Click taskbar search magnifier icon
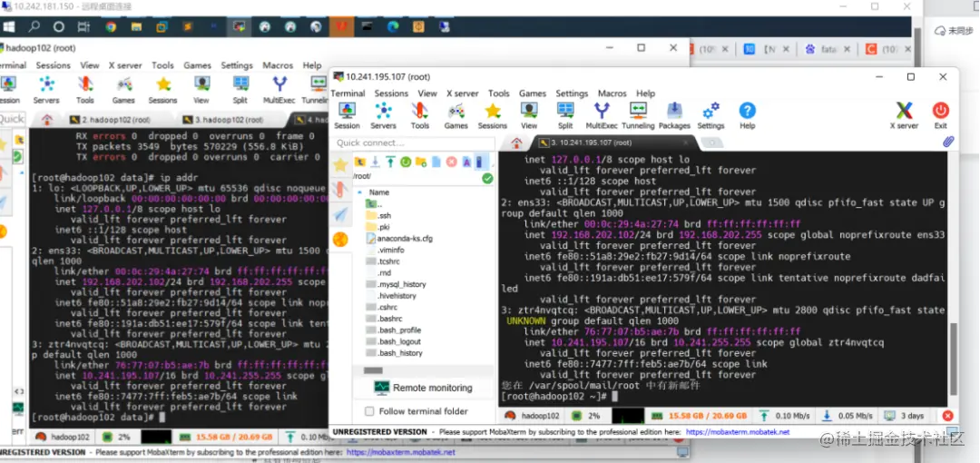Image resolution: width=980 pixels, height=463 pixels. tap(34, 27)
